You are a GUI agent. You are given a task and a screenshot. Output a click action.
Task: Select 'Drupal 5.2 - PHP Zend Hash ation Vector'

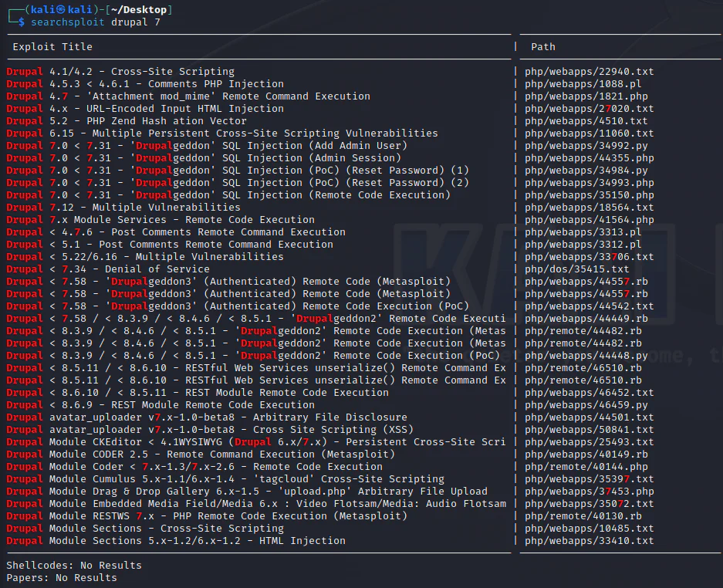pyautogui.click(x=127, y=121)
